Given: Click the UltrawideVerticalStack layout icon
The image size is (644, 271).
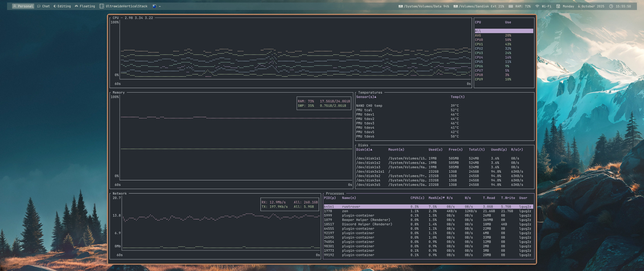Looking at the screenshot, I should [102, 6].
